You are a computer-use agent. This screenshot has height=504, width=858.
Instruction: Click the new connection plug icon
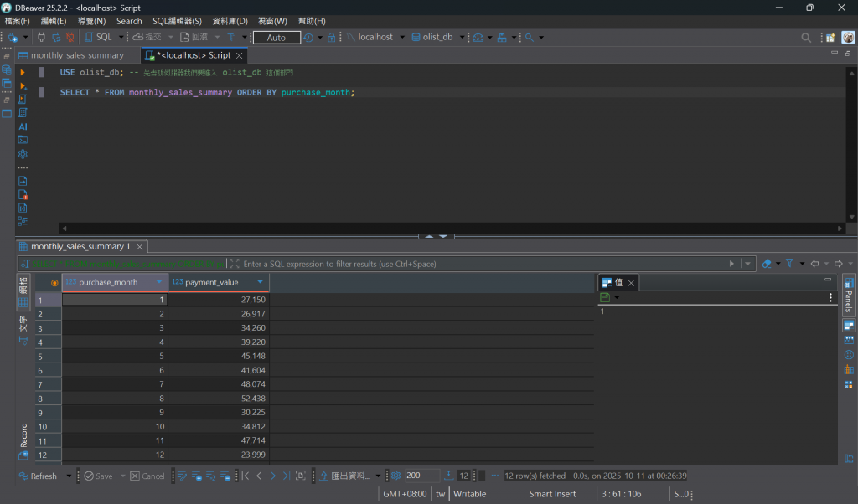pyautogui.click(x=13, y=37)
